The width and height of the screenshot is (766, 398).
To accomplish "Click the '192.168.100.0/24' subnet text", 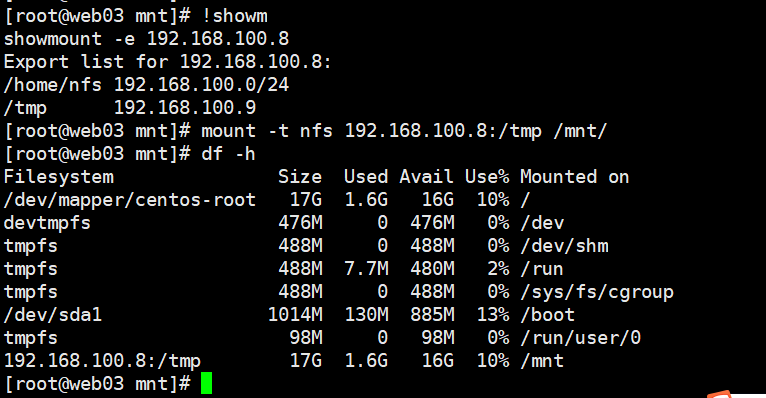I will [x=201, y=85].
